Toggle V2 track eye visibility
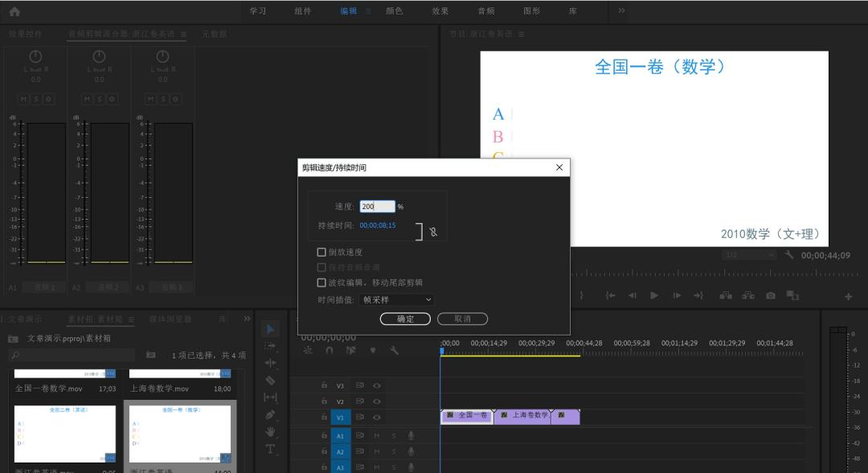 [x=376, y=401]
